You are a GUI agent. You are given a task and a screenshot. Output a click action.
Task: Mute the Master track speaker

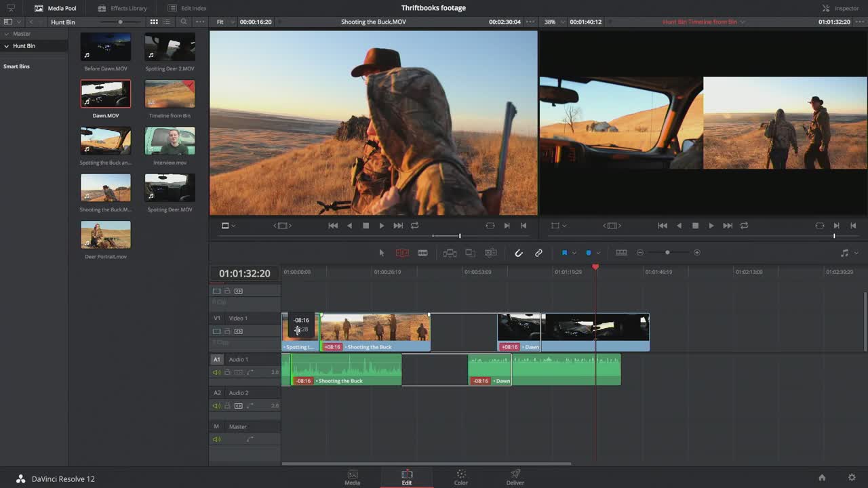(216, 439)
